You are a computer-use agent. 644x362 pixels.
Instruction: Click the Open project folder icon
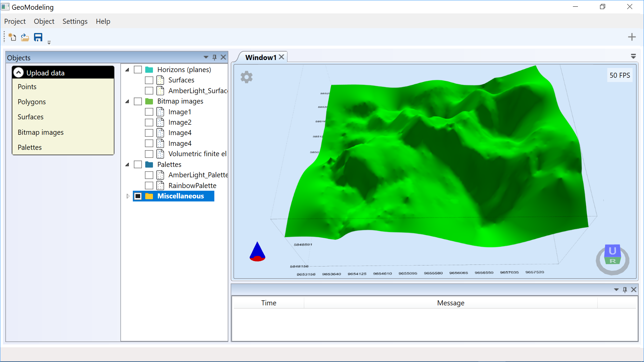pos(25,37)
